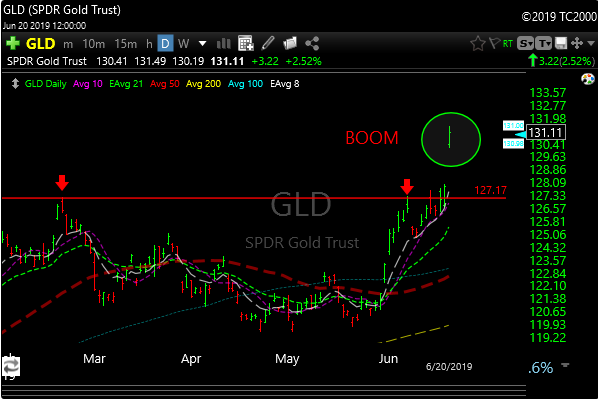Open the chart templates folder icon
This screenshot has width=598, height=399.
click(x=290, y=43)
